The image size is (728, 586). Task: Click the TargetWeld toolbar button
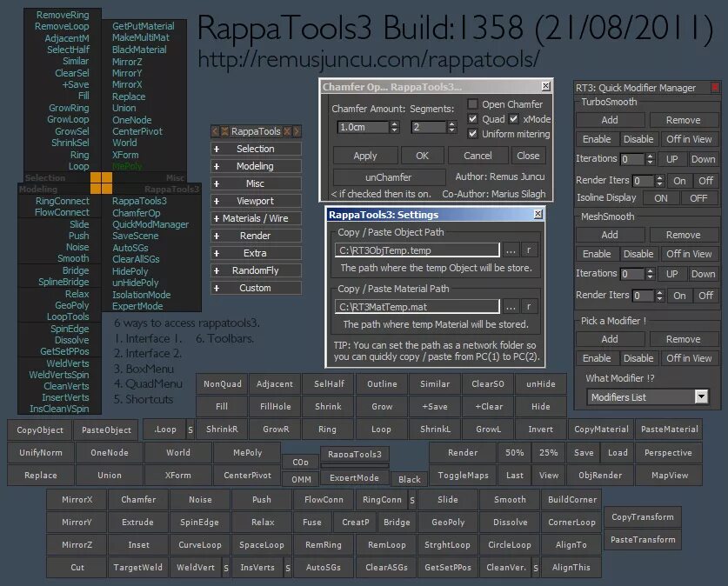tap(138, 568)
